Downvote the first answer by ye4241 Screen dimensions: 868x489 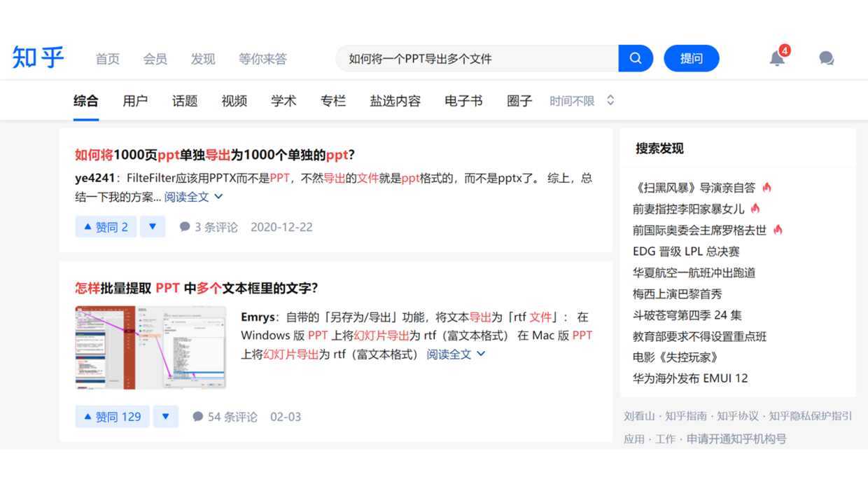(x=153, y=227)
